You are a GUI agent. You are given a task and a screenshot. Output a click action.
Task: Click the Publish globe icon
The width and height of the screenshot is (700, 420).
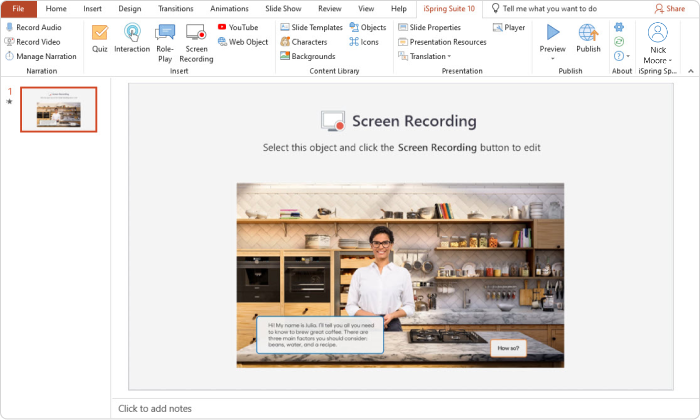[x=588, y=33]
